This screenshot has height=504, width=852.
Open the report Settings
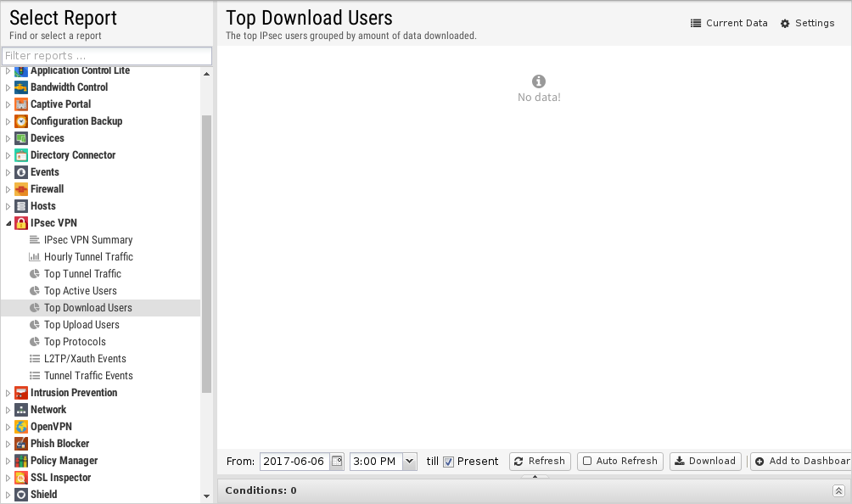(807, 23)
